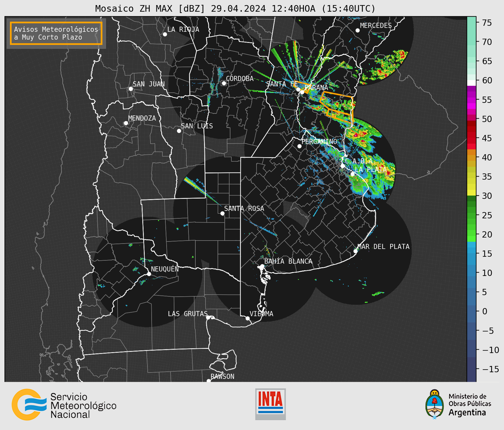The height and width of the screenshot is (430, 504).
Task: Click the LA RIOJA city marker
Action: point(165,34)
